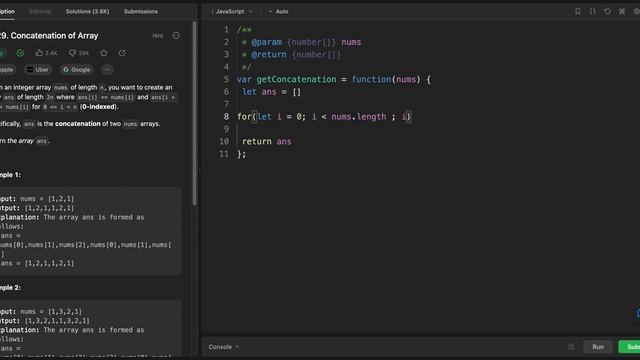Like the problem with the thumbs-up icon

tap(39, 53)
